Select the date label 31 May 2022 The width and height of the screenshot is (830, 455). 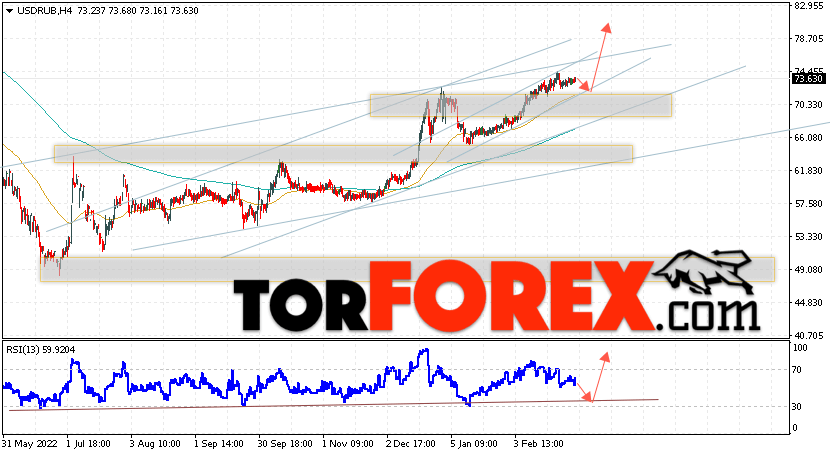click(30, 443)
